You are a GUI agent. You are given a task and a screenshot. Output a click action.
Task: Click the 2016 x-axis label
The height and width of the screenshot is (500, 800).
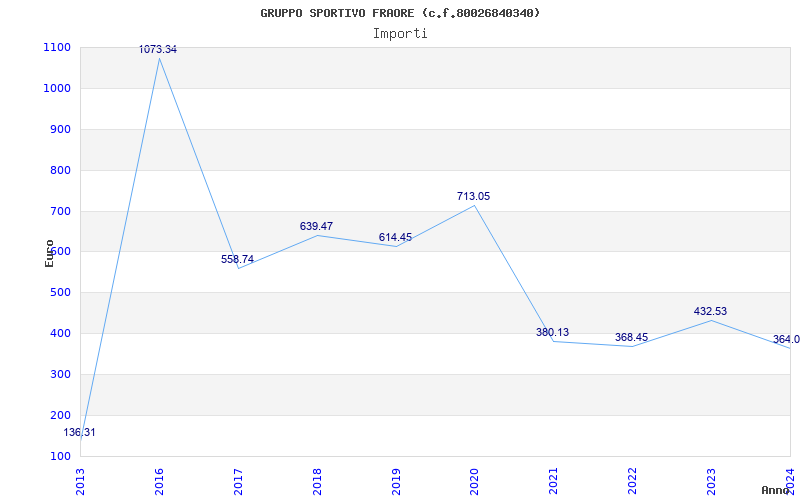pos(159,481)
